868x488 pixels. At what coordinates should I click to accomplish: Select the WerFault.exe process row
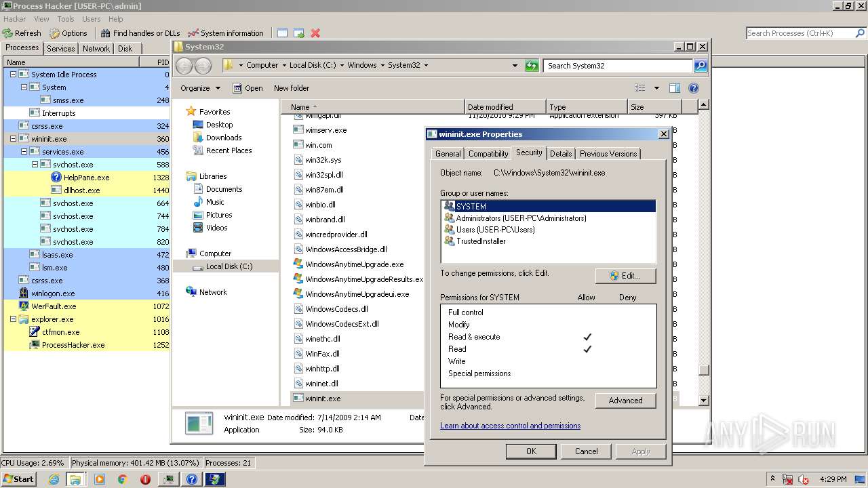[87, 306]
